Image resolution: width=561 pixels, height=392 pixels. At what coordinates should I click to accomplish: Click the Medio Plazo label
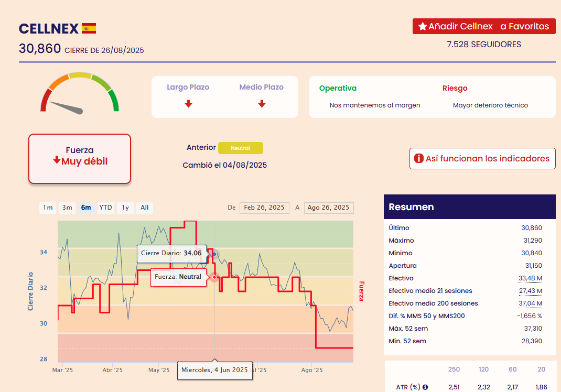(x=262, y=88)
